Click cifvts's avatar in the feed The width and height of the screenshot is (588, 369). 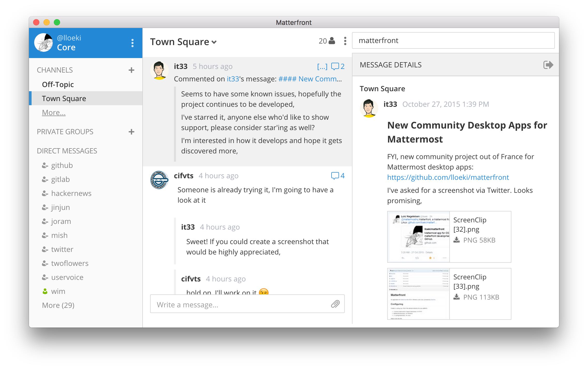click(x=159, y=180)
